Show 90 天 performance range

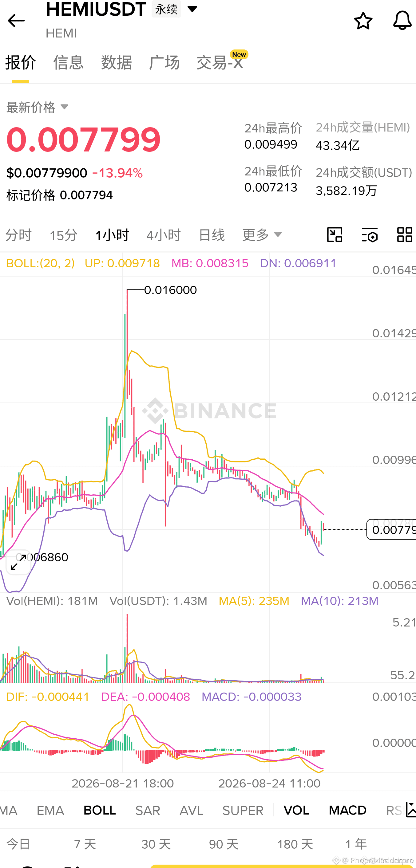pyautogui.click(x=224, y=844)
